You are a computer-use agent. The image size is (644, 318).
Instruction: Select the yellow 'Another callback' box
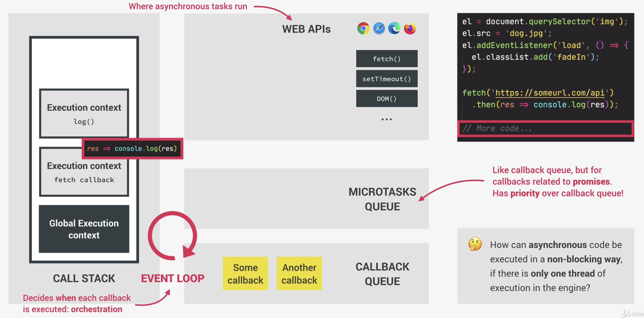299,274
